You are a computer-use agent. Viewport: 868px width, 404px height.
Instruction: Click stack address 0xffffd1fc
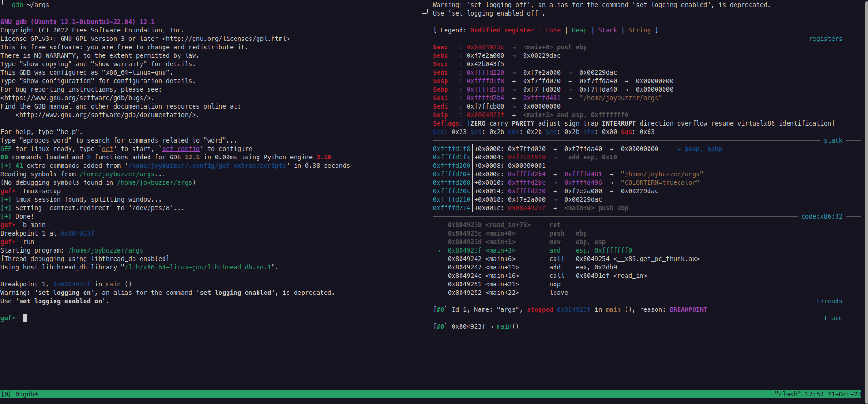[452, 157]
